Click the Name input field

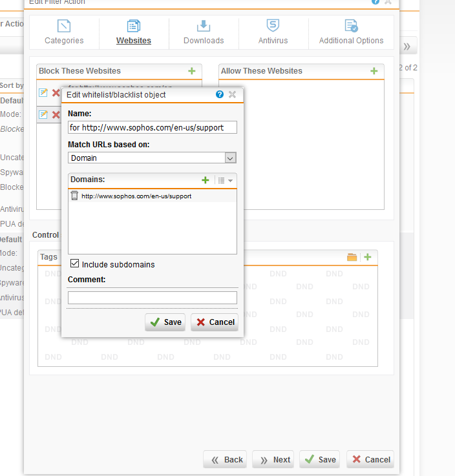click(x=153, y=127)
